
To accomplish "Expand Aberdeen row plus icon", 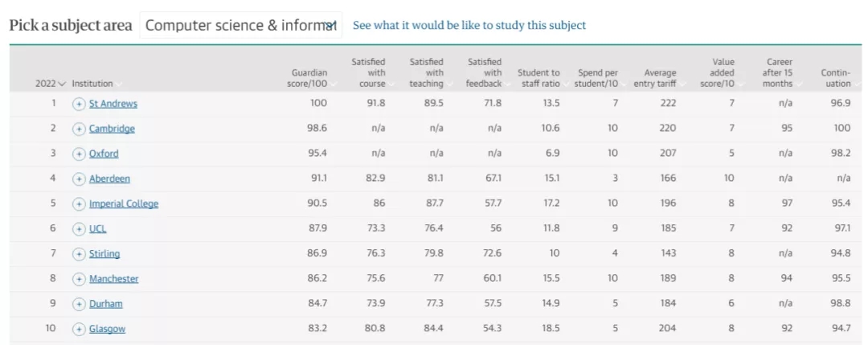I will (x=79, y=179).
